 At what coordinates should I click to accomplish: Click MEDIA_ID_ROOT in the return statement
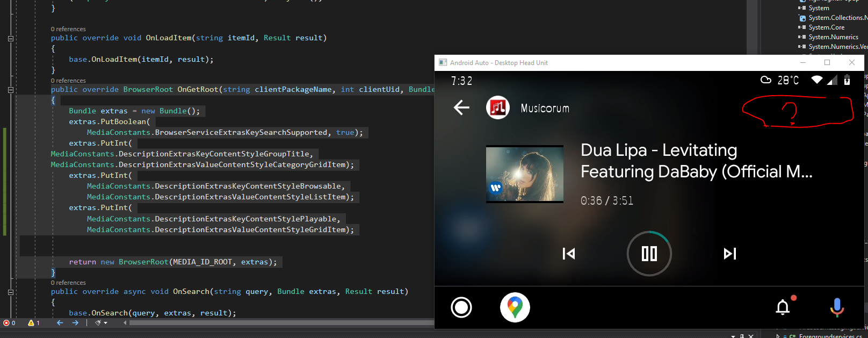point(202,262)
